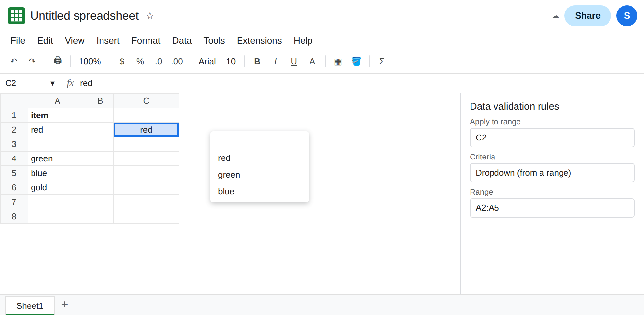Click the formula bar containing red
This screenshot has width=644, height=315.
pos(352,83)
